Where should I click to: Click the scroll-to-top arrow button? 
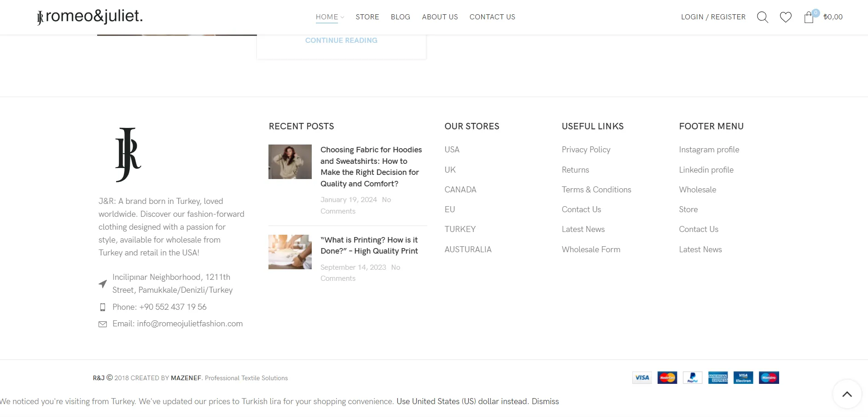pyautogui.click(x=847, y=394)
